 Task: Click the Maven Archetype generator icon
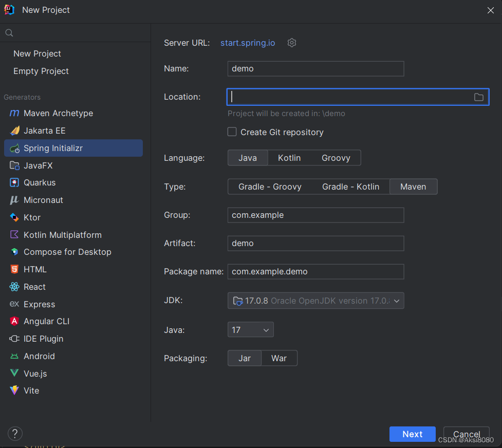click(14, 113)
